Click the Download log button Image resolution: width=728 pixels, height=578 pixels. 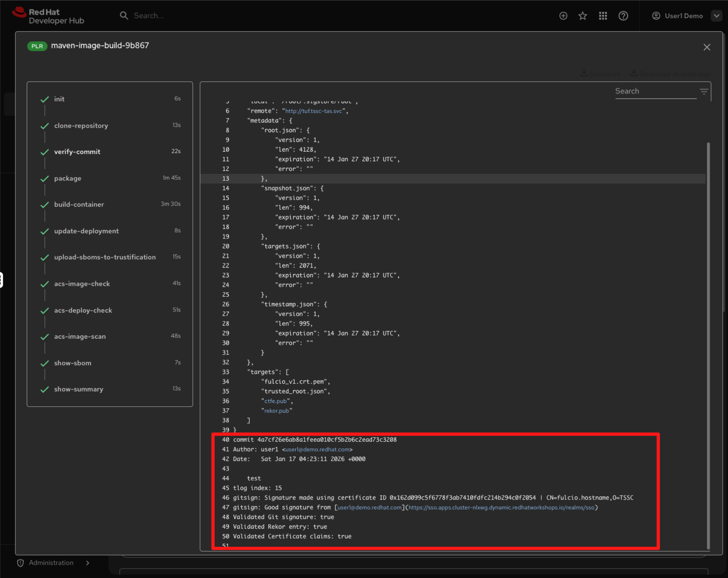[x=600, y=74]
